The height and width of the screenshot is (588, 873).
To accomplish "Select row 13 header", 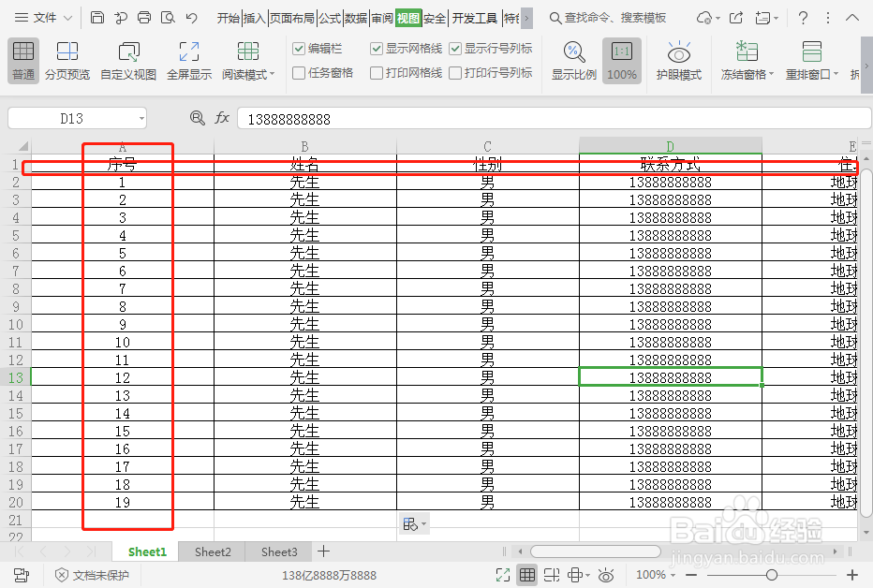I will coord(16,377).
